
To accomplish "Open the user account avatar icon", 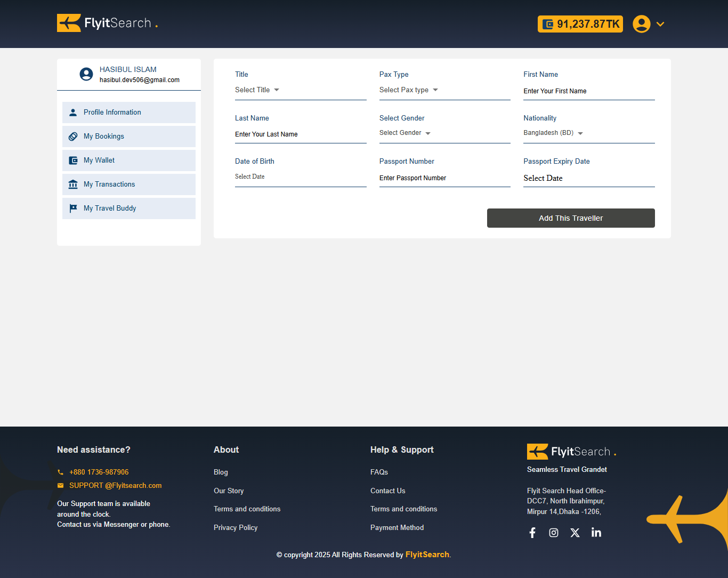I will pos(642,24).
